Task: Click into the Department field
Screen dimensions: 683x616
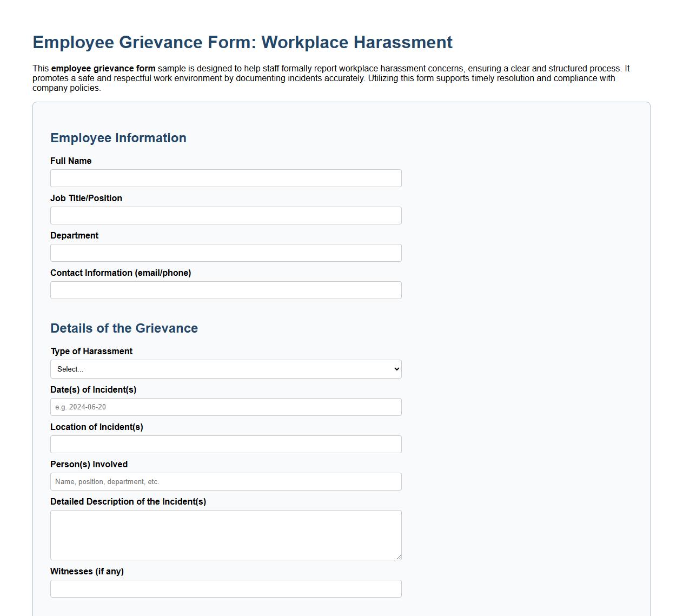Action: pos(226,253)
